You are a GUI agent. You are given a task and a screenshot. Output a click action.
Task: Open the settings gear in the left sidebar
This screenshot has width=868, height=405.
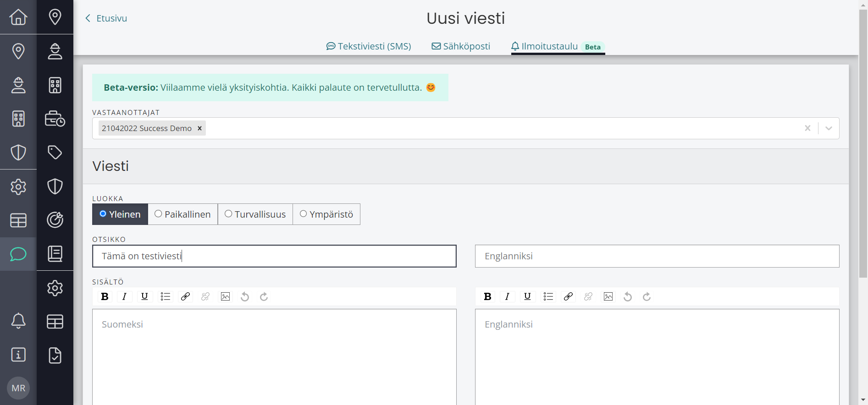[x=18, y=186]
